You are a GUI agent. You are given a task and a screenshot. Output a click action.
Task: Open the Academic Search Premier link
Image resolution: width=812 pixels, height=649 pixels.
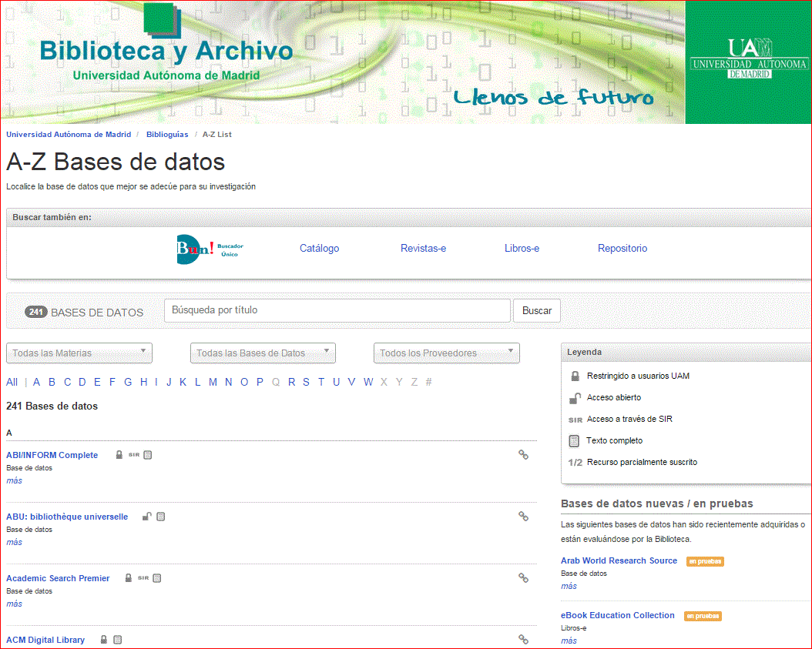pyautogui.click(x=58, y=578)
